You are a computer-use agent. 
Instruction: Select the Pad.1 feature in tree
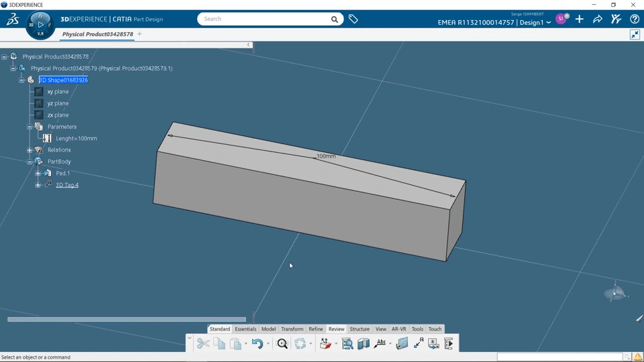[62, 174]
